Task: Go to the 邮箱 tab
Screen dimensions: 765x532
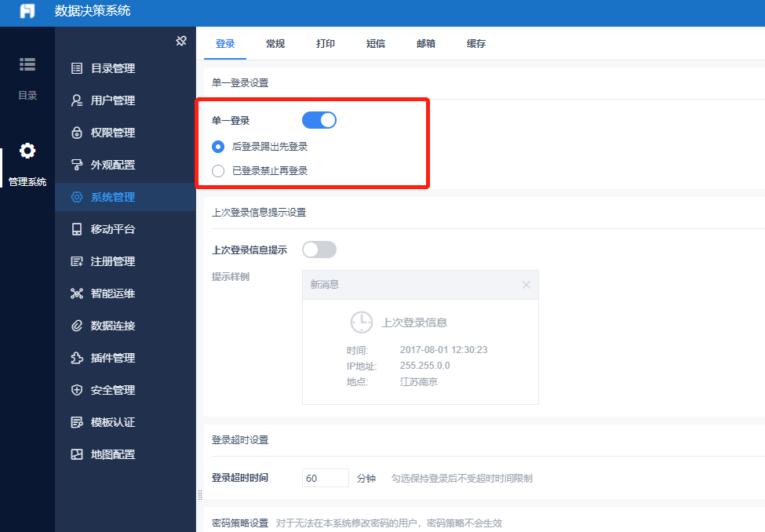Action: 426,43
